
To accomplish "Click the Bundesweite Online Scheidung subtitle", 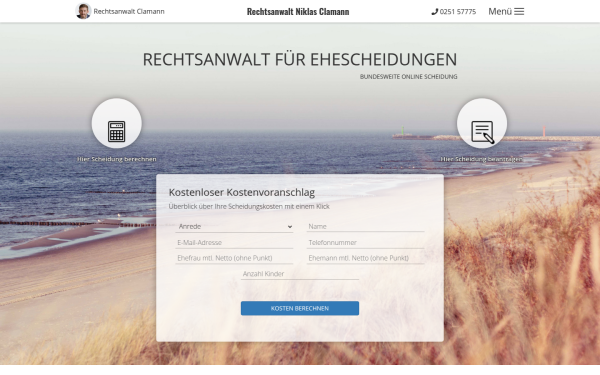I will pyautogui.click(x=408, y=77).
